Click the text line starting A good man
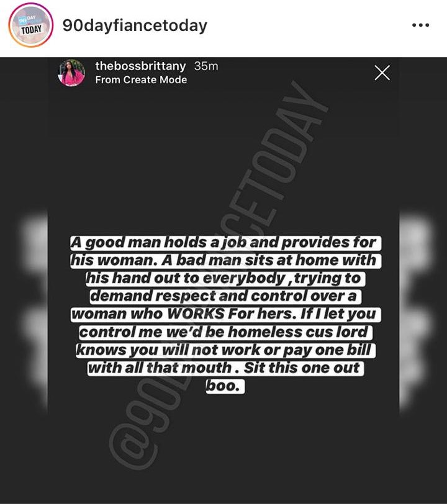 pos(226,243)
